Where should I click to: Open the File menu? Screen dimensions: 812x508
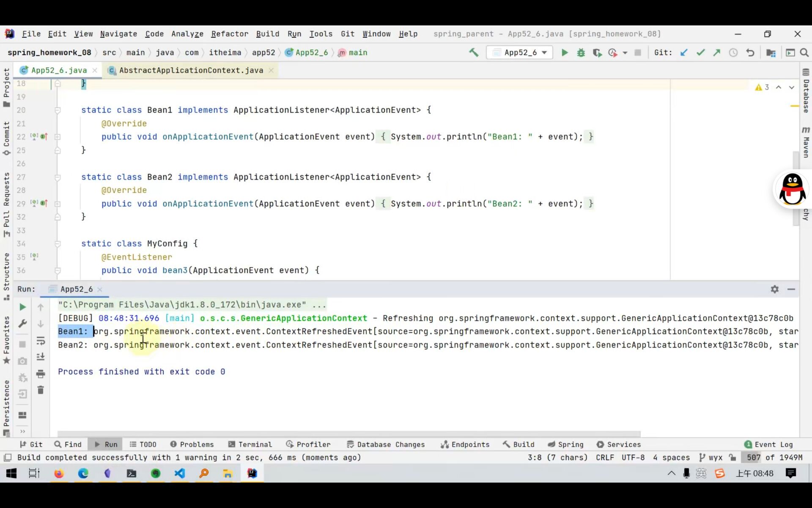[x=31, y=34]
